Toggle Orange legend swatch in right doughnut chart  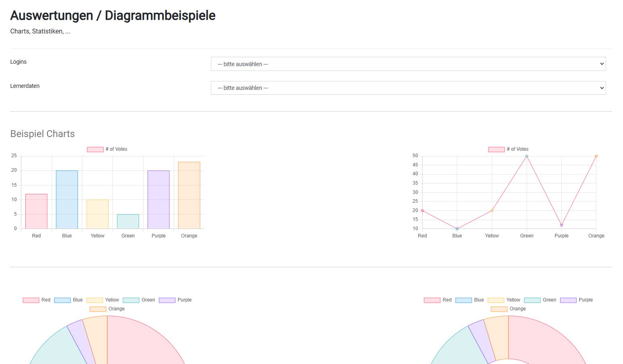point(499,309)
